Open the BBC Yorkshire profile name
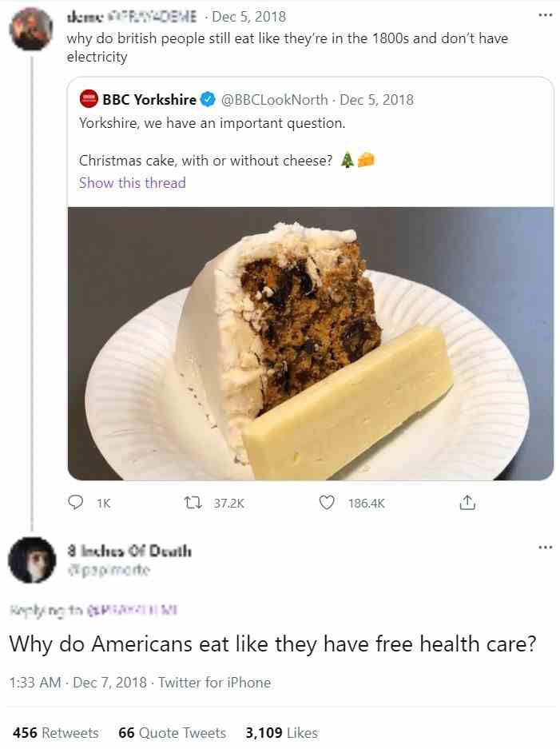The image size is (560, 749). coord(149,100)
